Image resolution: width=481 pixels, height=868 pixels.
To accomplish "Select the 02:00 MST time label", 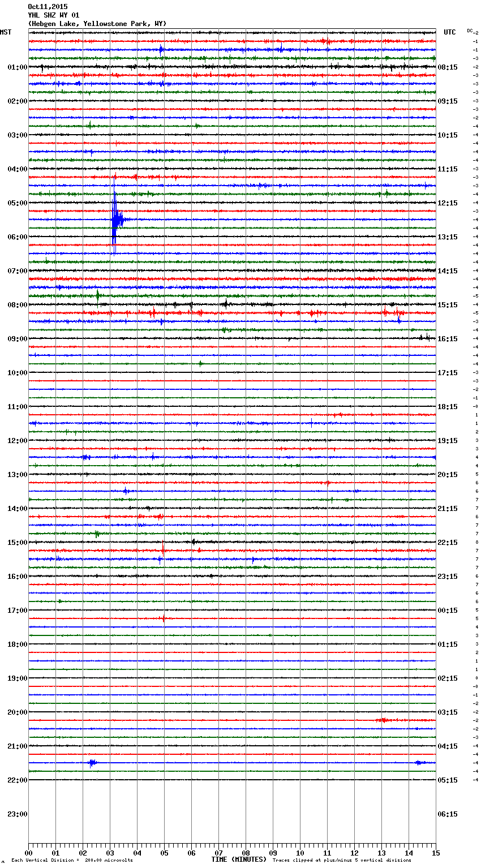I will pos(18,101).
